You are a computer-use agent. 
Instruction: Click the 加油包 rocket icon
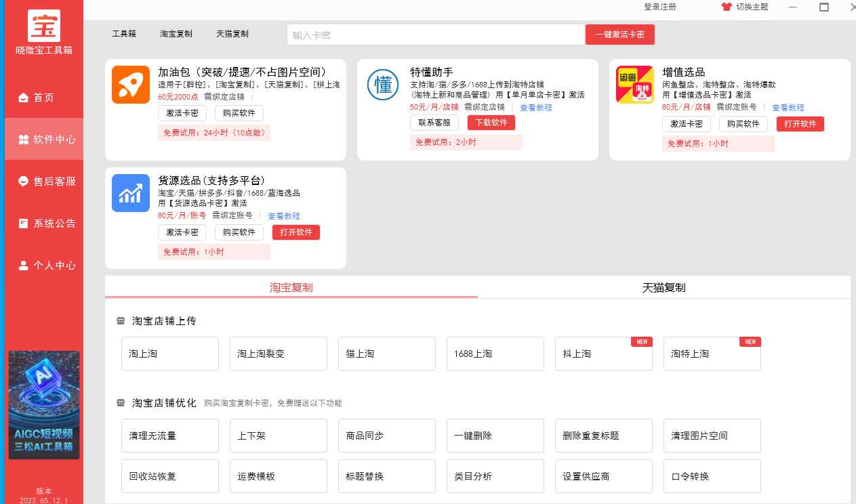pos(131,85)
